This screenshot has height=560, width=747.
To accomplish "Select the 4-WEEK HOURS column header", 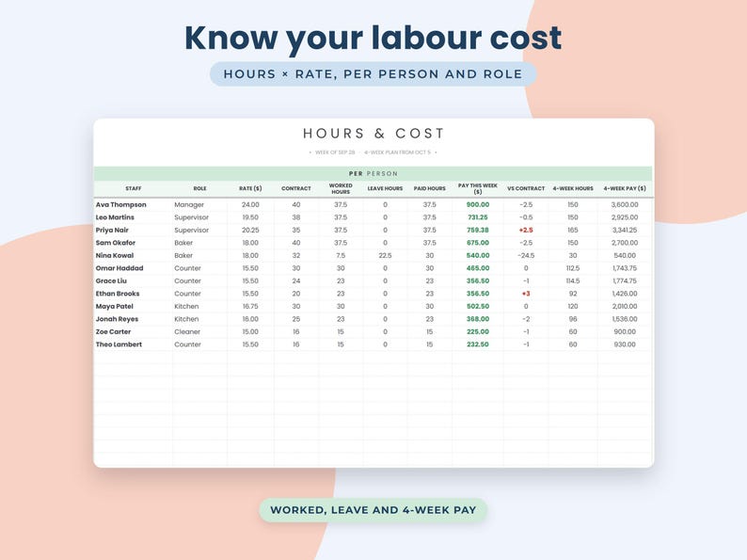I will 573,189.
